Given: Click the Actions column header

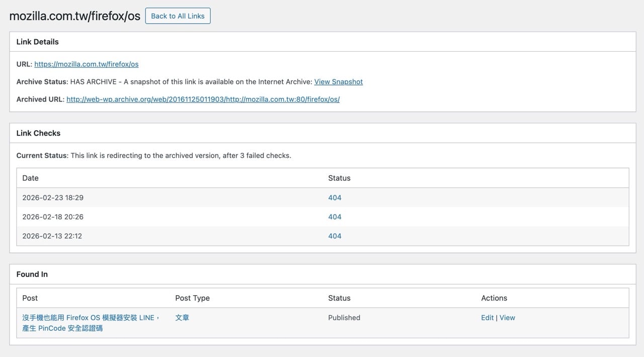Looking at the screenshot, I should [x=494, y=298].
